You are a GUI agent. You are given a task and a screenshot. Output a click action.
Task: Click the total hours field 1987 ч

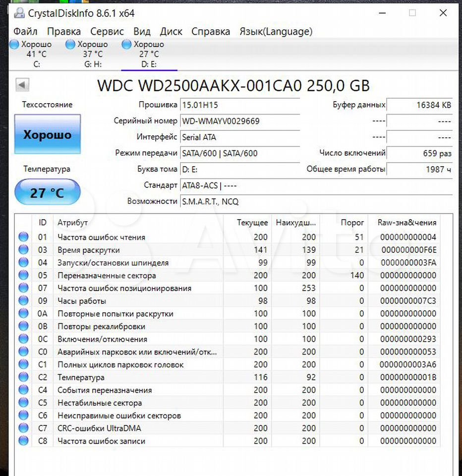tap(419, 169)
